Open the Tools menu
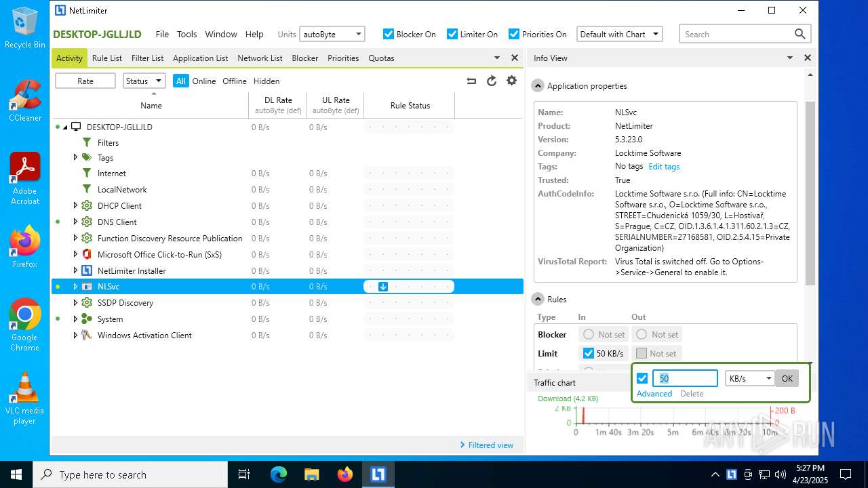Viewport: 868px width, 488px height. pyautogui.click(x=187, y=34)
